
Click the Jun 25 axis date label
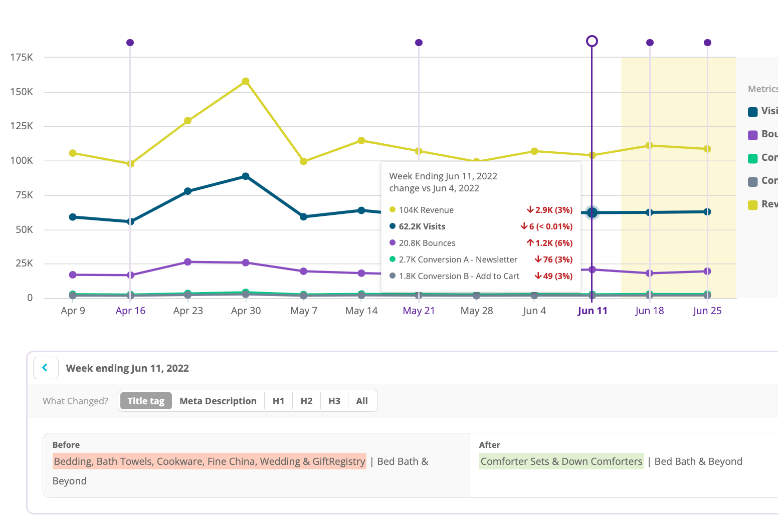coord(707,311)
